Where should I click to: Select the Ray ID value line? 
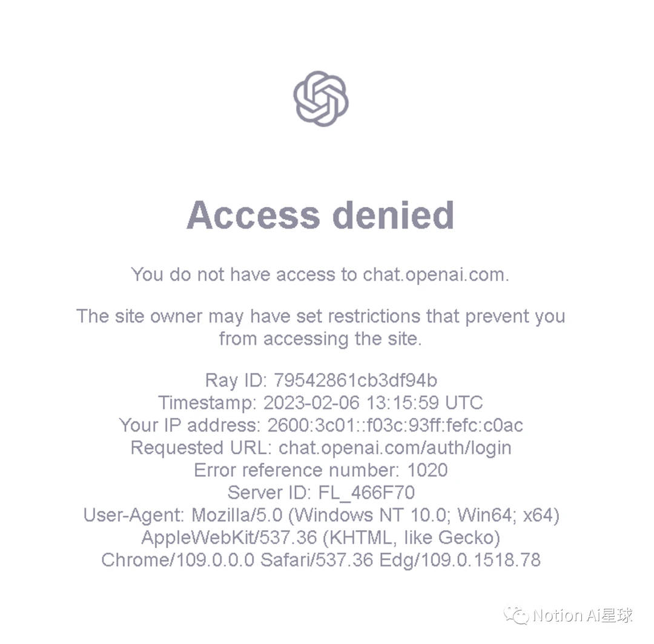(321, 381)
